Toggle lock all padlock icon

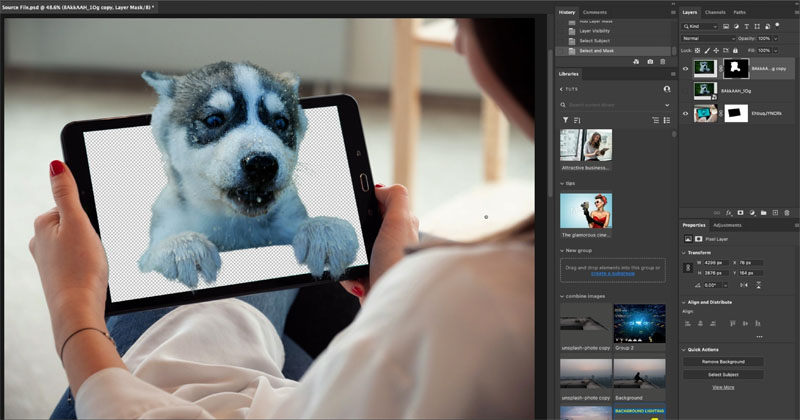(x=735, y=51)
